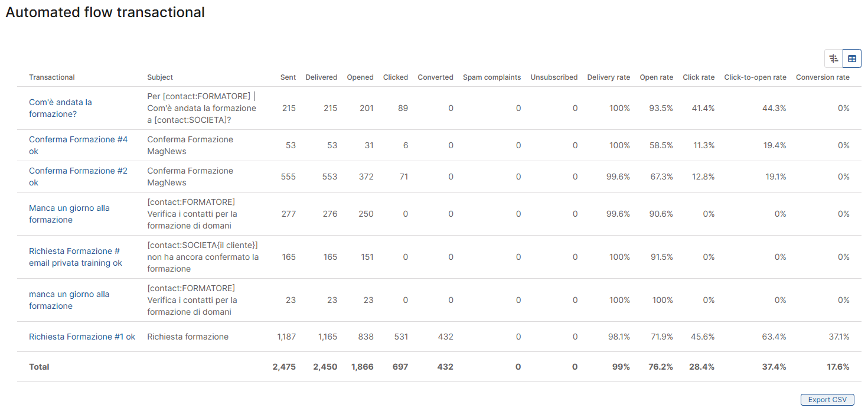Select the 12.8% click rate cell
Screen dimensions: 868x411
704,177
